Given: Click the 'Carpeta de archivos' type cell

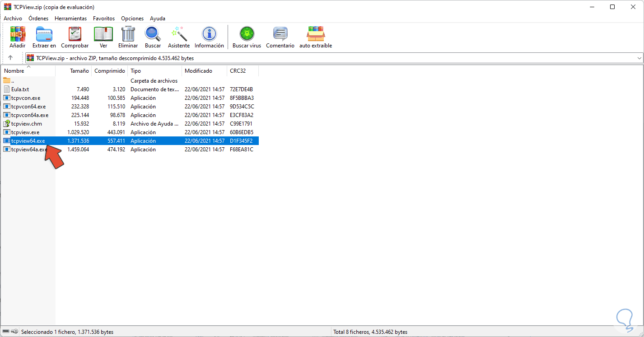Looking at the screenshot, I should [x=154, y=81].
